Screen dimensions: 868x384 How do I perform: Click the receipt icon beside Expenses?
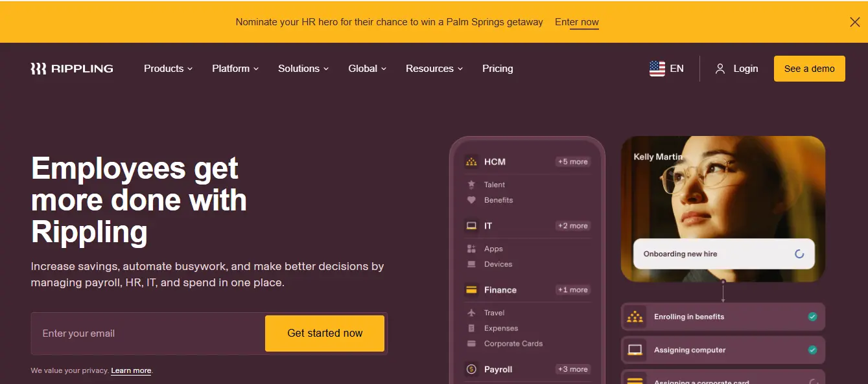click(471, 328)
